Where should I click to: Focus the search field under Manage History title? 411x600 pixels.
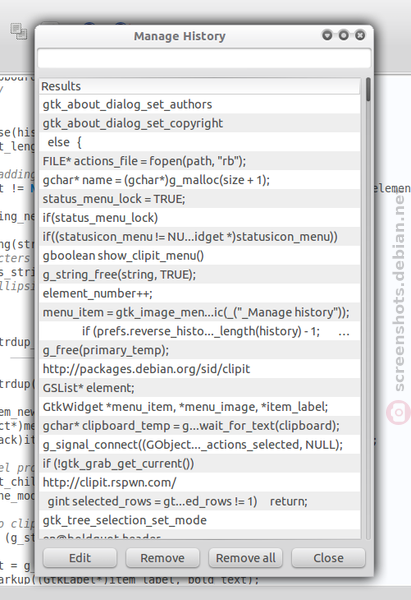coord(204,59)
